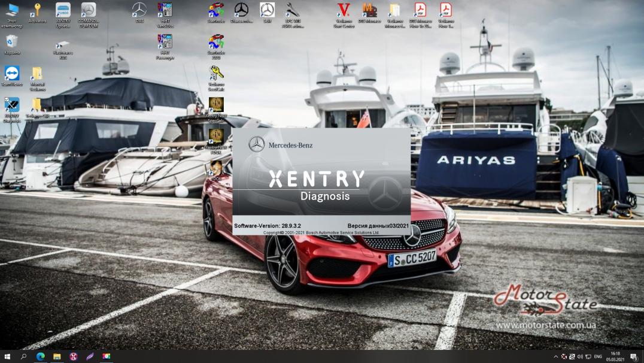Image resolution: width=644 pixels, height=363 pixels.
Task: Open the volume control in system tray
Action: coord(580,356)
